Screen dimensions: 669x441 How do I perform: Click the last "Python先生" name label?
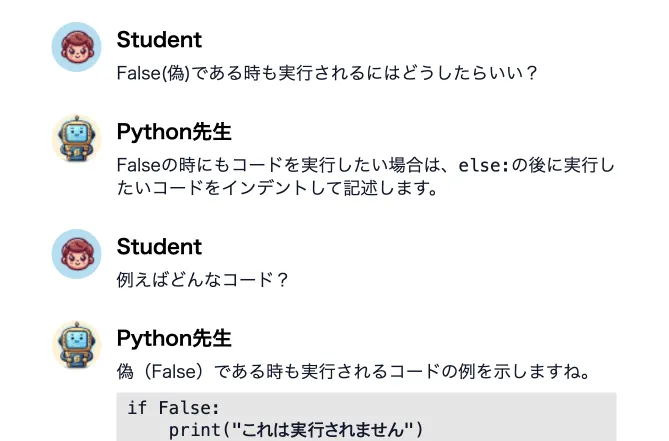(x=174, y=339)
